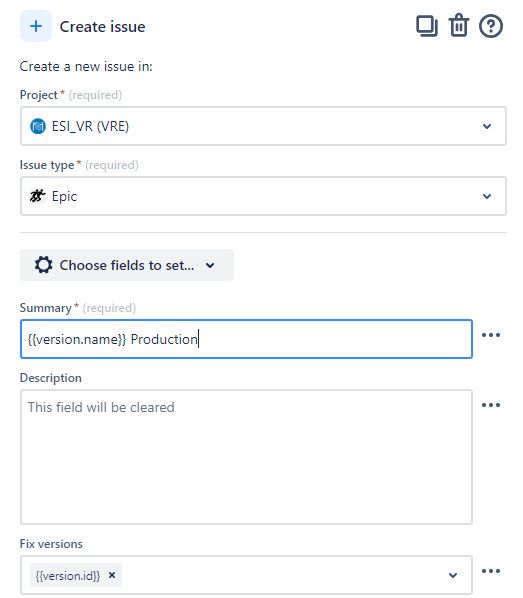
Task: Focus the Summary input field
Action: 246,339
